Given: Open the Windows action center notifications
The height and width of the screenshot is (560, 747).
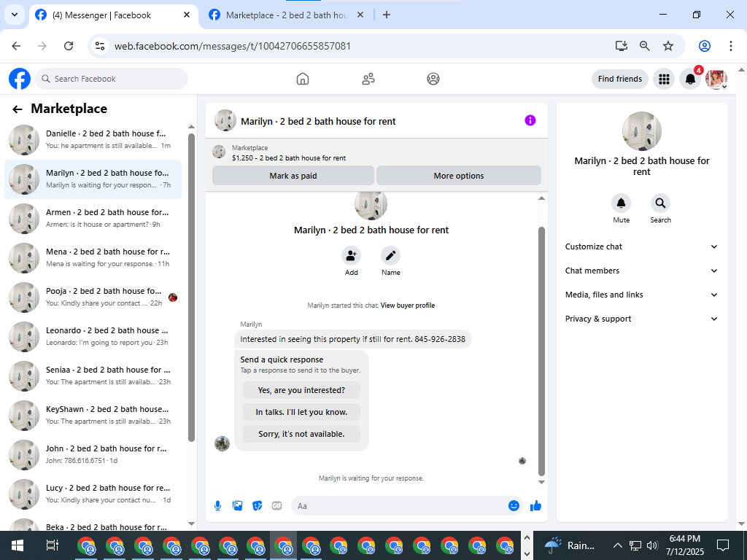Looking at the screenshot, I should coord(723,545).
